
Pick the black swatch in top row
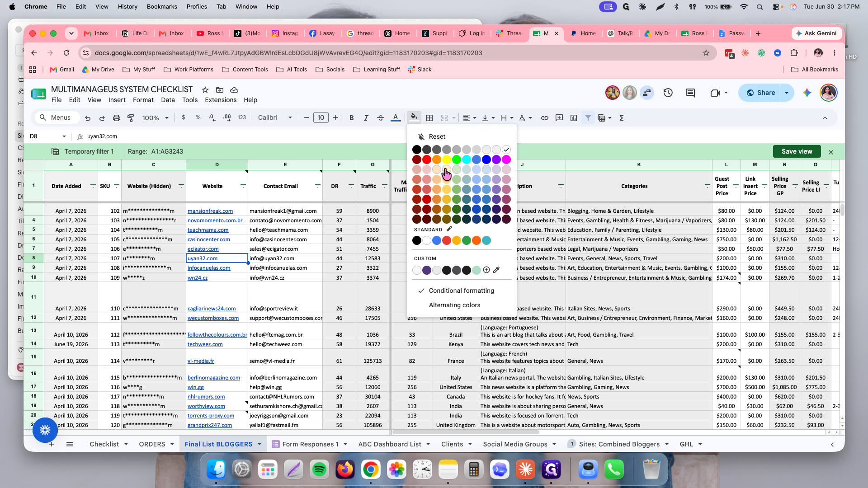(417, 150)
